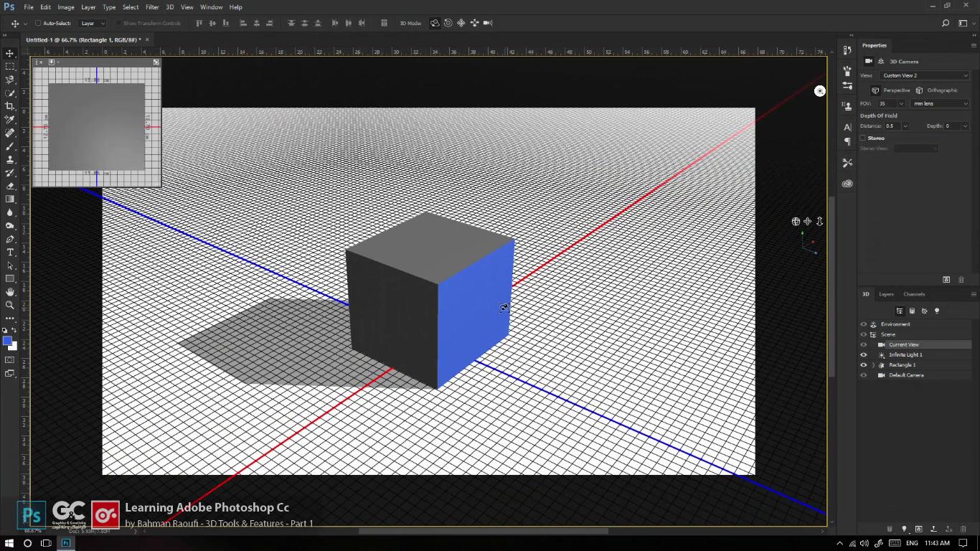Open the Custom View 2 dropdown
Viewport: 980px width, 551px height.
pos(925,75)
